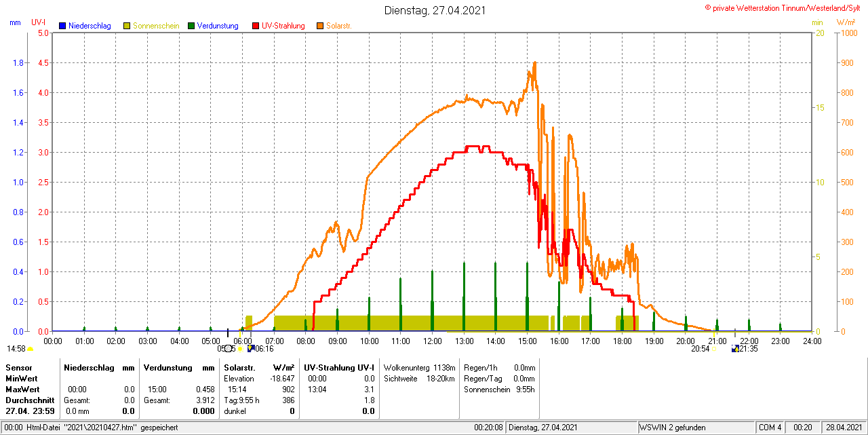This screenshot has height=435, width=868.
Task: Click the solar max time 15:14
Action: coord(237,390)
